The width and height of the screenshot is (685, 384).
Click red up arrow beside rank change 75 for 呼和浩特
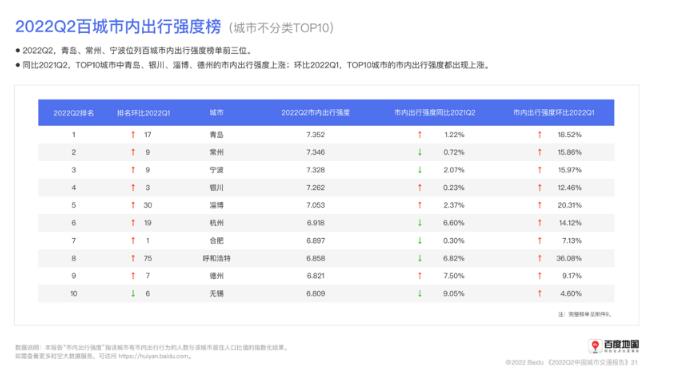[x=133, y=258]
